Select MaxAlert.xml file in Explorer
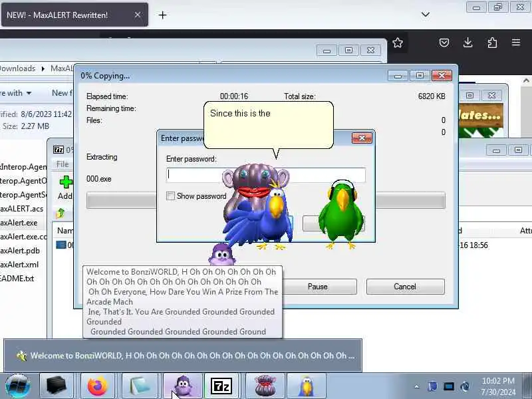 (x=19, y=264)
